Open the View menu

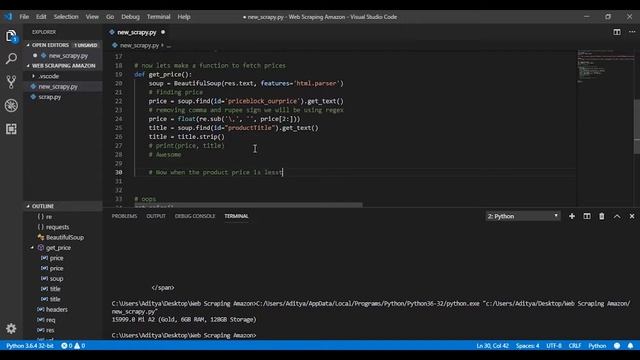(92, 17)
